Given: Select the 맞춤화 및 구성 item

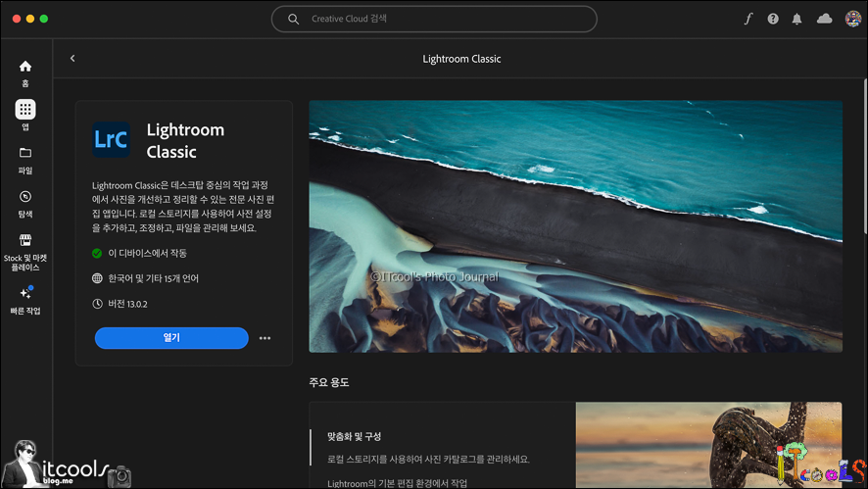Looking at the screenshot, I should pos(355,436).
